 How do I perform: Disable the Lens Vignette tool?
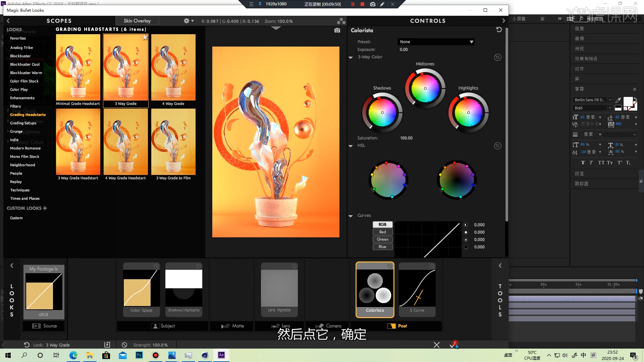tap(294, 266)
